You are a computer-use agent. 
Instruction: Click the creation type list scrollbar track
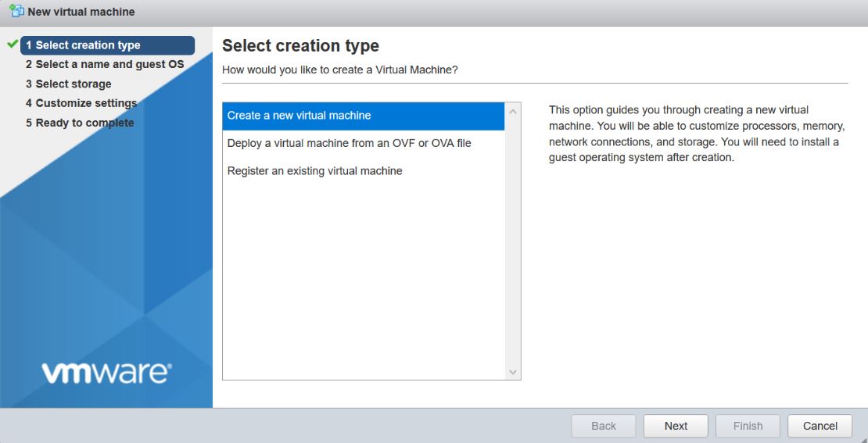[x=513, y=241]
